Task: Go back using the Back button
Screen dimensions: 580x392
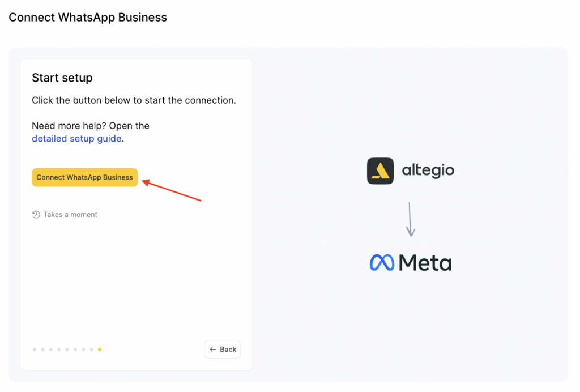Action: pos(223,350)
